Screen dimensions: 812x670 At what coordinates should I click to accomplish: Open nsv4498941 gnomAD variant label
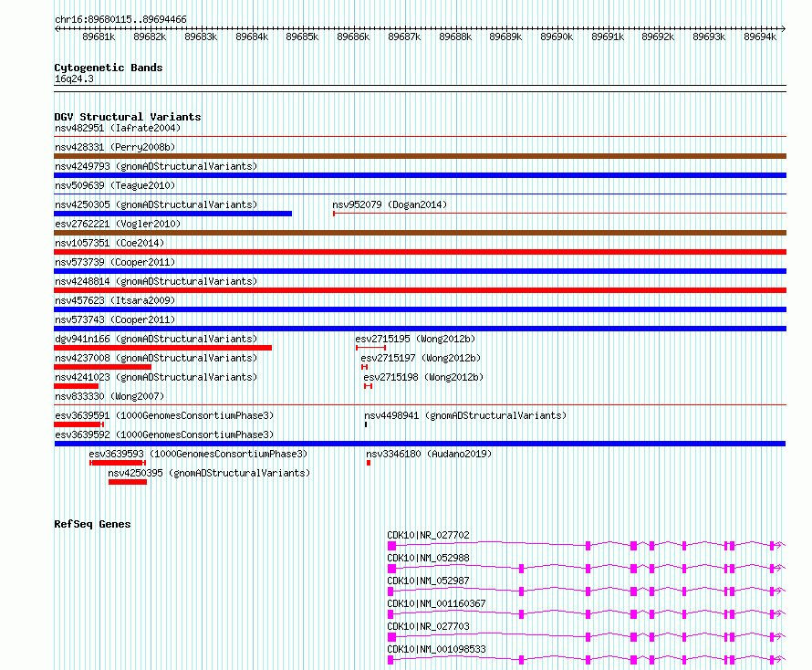(x=465, y=415)
